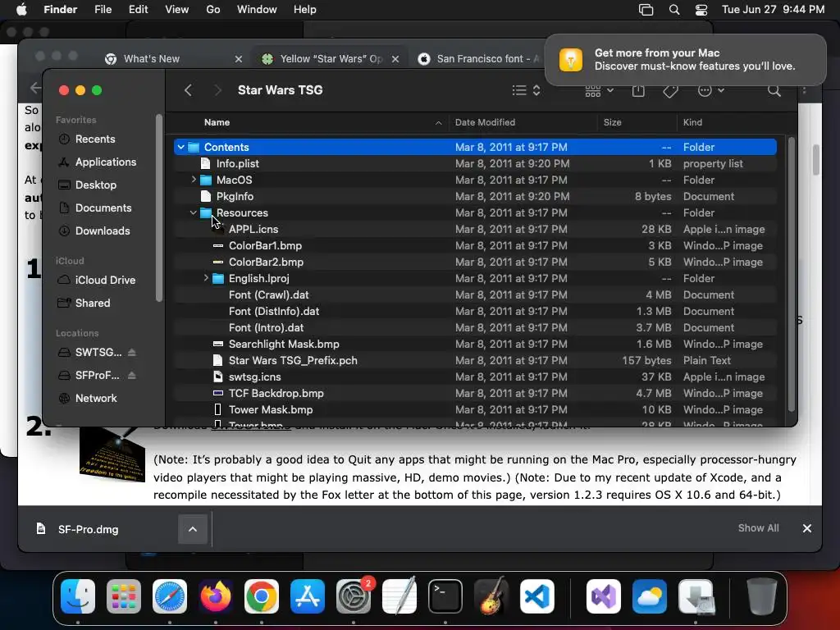The width and height of the screenshot is (840, 630).
Task: Close the Yellow Star Wars tab
Action: [395, 59]
